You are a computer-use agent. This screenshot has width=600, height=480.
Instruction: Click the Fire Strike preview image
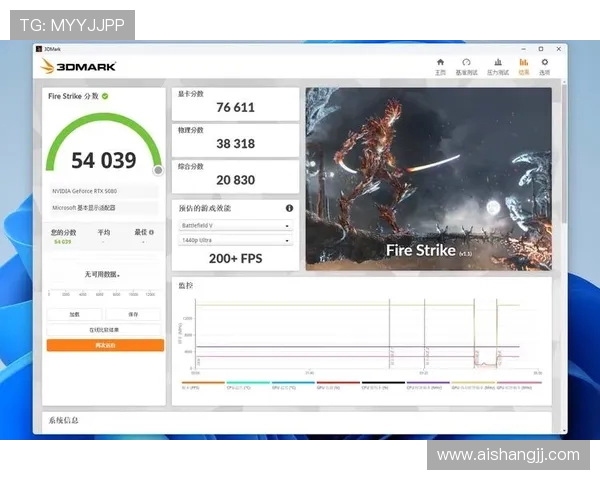click(x=428, y=178)
